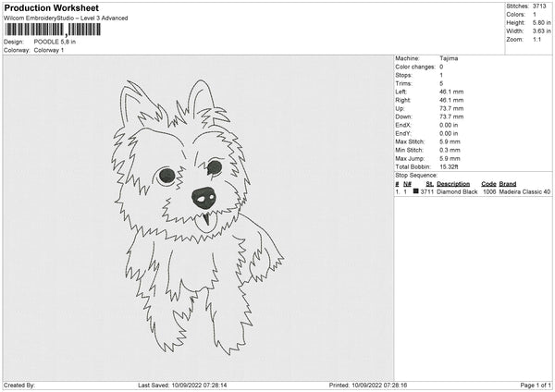Click the dog's nose in the design preview
Screen dimensions: 555x392
click(x=203, y=198)
